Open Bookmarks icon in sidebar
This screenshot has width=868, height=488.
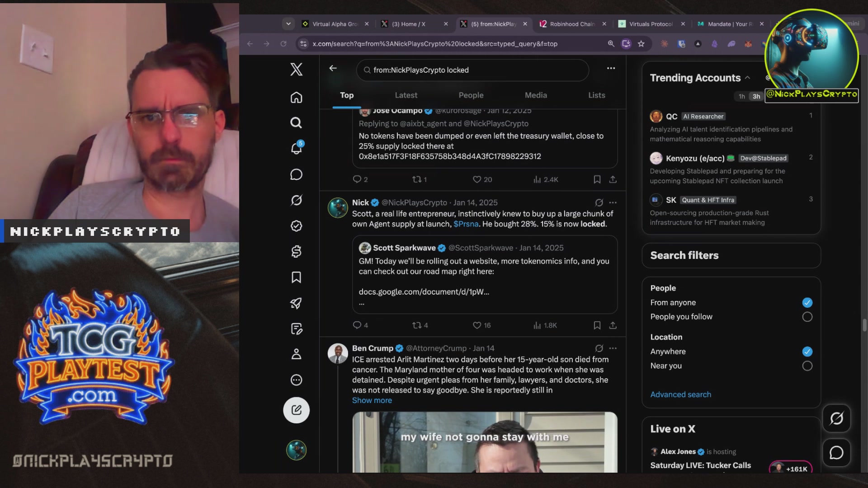tap(296, 277)
